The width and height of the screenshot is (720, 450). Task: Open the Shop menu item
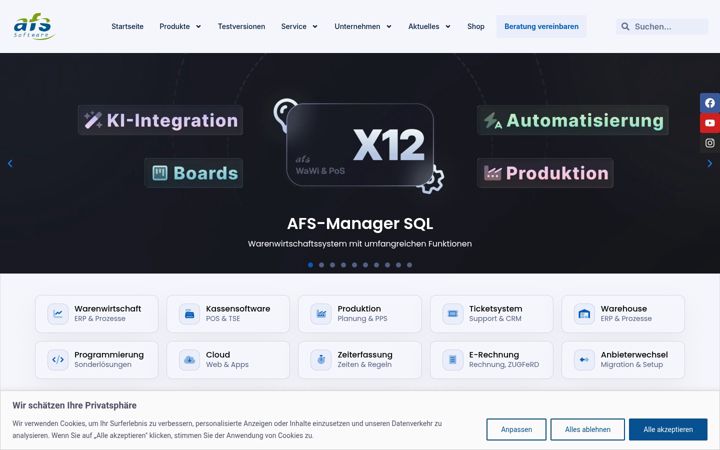coord(476,27)
